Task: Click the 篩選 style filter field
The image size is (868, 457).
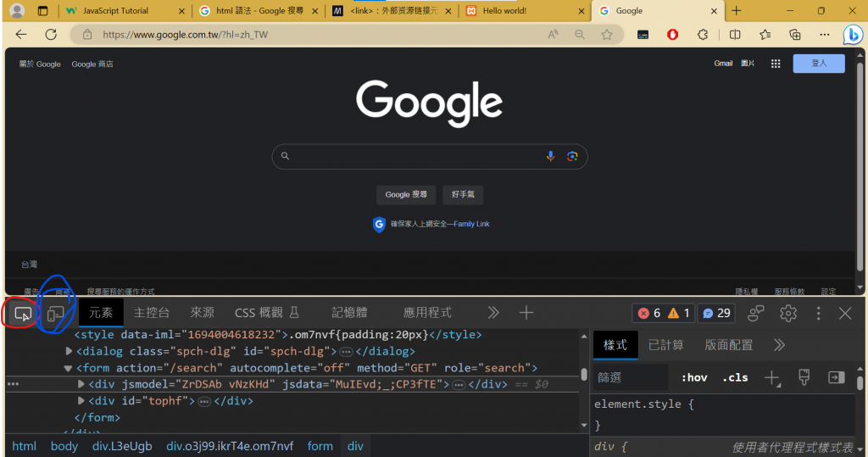Action: (631, 378)
